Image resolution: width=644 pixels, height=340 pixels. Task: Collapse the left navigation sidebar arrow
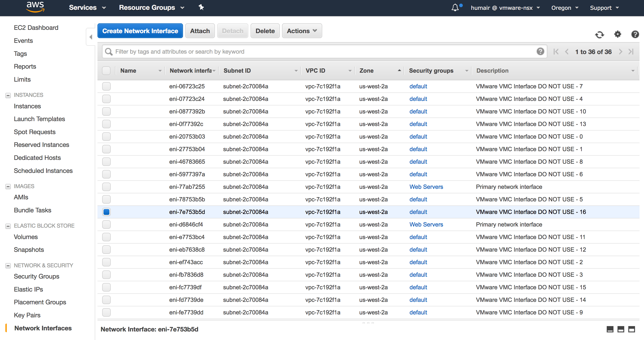pos(91,37)
